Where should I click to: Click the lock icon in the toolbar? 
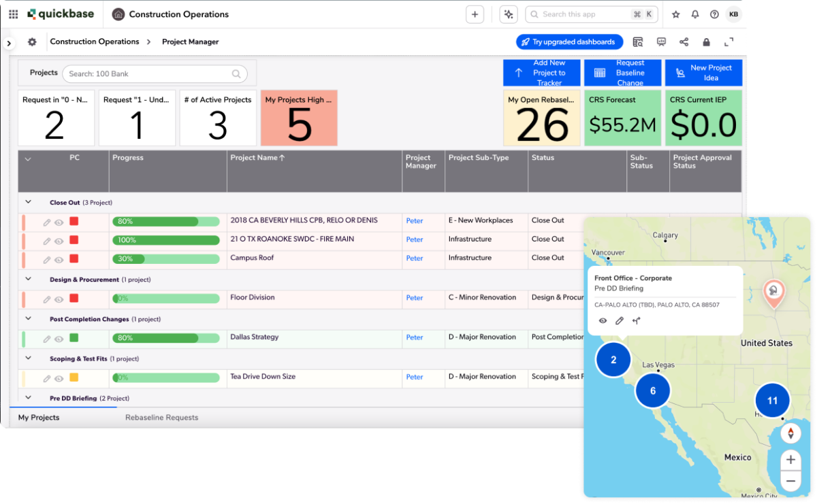pyautogui.click(x=706, y=41)
